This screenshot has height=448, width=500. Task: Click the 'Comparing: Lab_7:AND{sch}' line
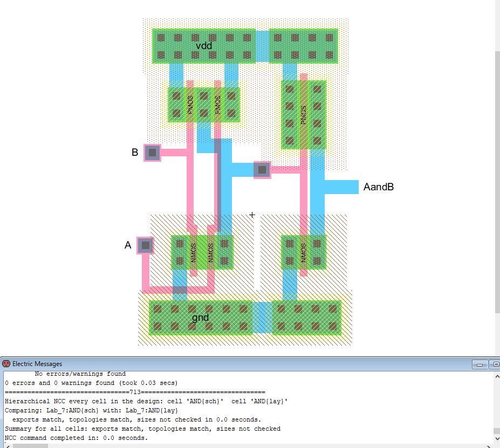click(x=91, y=410)
